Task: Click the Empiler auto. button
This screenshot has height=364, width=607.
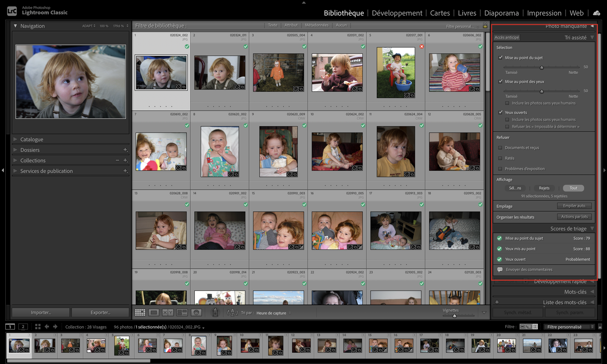Action: click(574, 206)
